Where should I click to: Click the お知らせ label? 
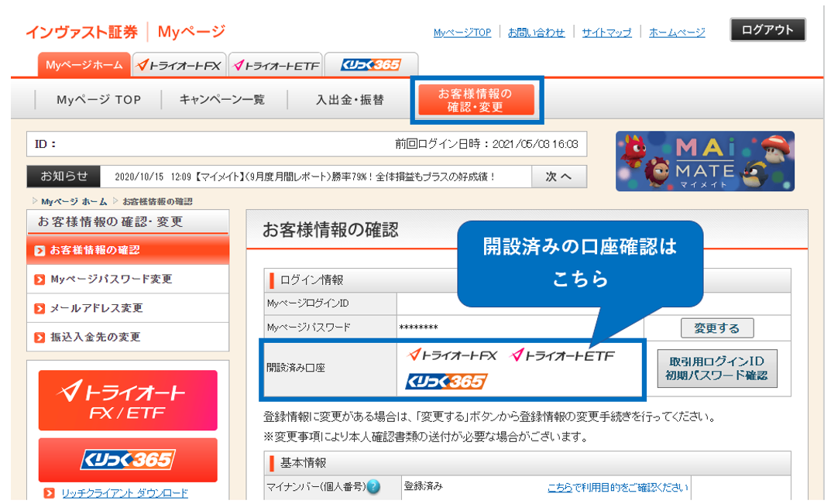(x=64, y=177)
